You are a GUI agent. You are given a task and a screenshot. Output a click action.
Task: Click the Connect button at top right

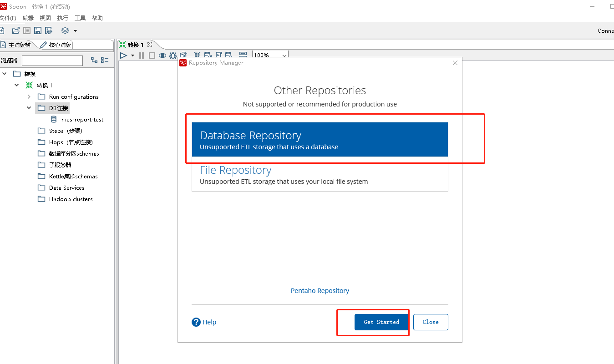[x=606, y=31]
